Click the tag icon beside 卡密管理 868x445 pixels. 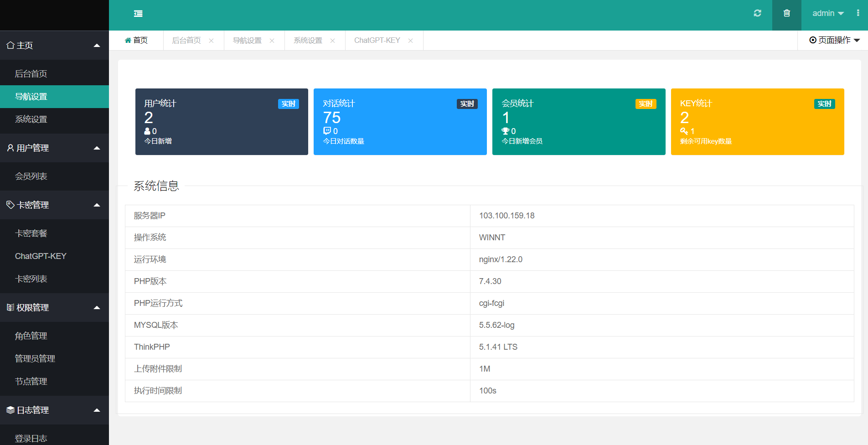[10, 205]
